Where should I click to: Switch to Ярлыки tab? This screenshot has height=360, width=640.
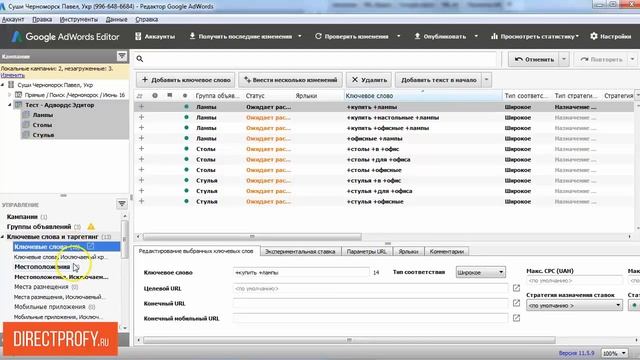(408, 251)
